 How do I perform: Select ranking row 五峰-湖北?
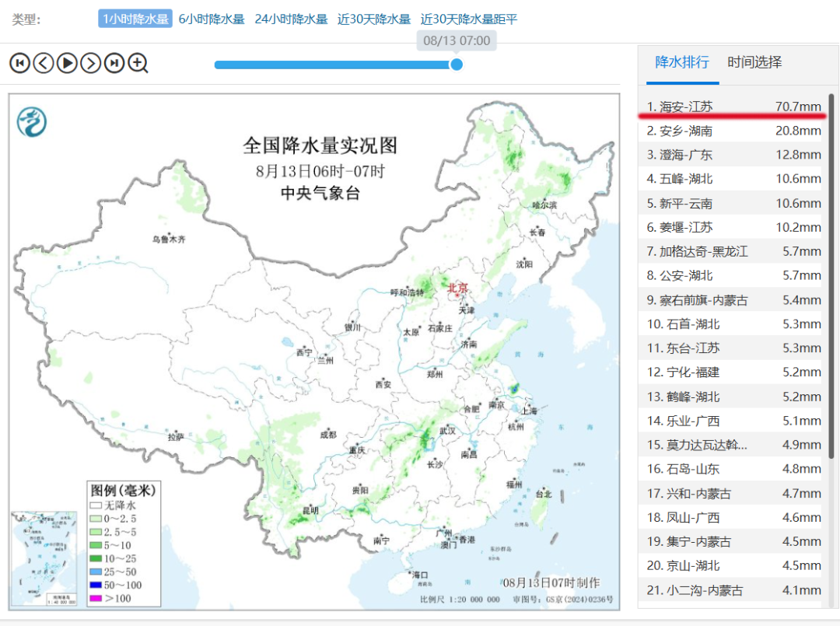pyautogui.click(x=730, y=179)
